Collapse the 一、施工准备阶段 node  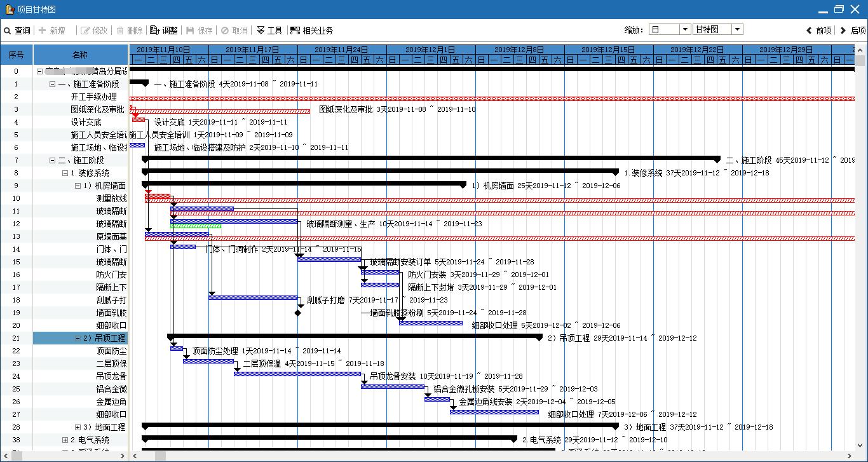pyautogui.click(x=52, y=84)
